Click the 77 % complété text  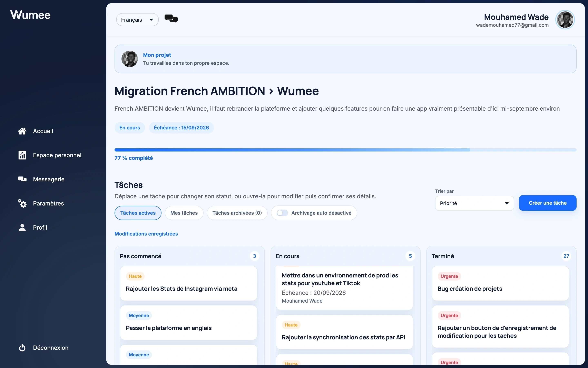(x=134, y=158)
